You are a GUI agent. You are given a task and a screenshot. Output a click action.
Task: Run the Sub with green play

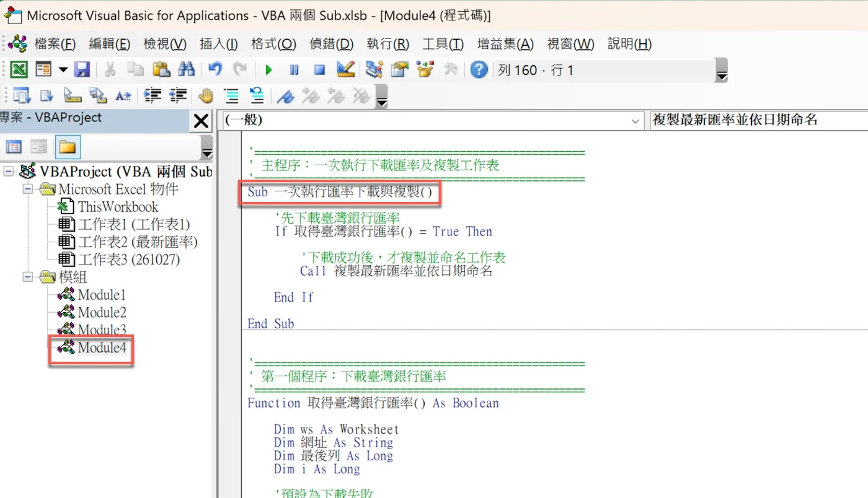[x=268, y=70]
